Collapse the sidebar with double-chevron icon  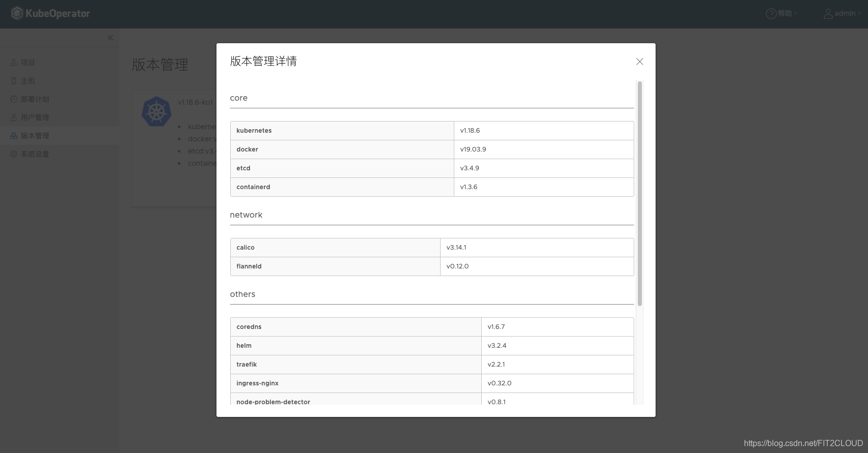pyautogui.click(x=110, y=38)
